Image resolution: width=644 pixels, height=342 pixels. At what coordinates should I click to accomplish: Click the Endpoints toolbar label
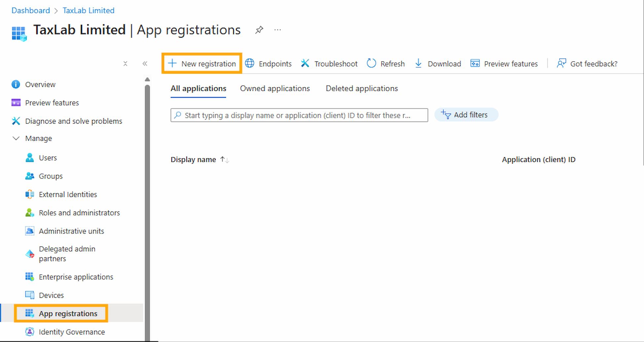click(x=275, y=64)
